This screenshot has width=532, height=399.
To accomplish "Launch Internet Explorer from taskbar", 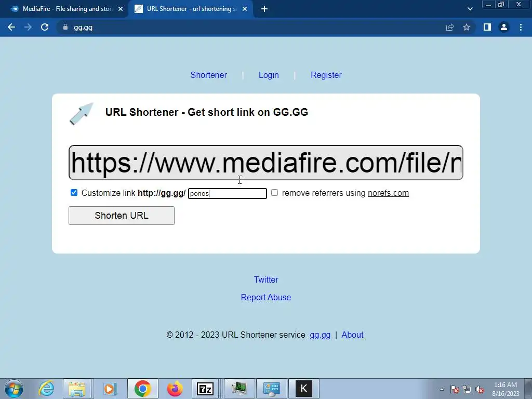I will pos(46,389).
